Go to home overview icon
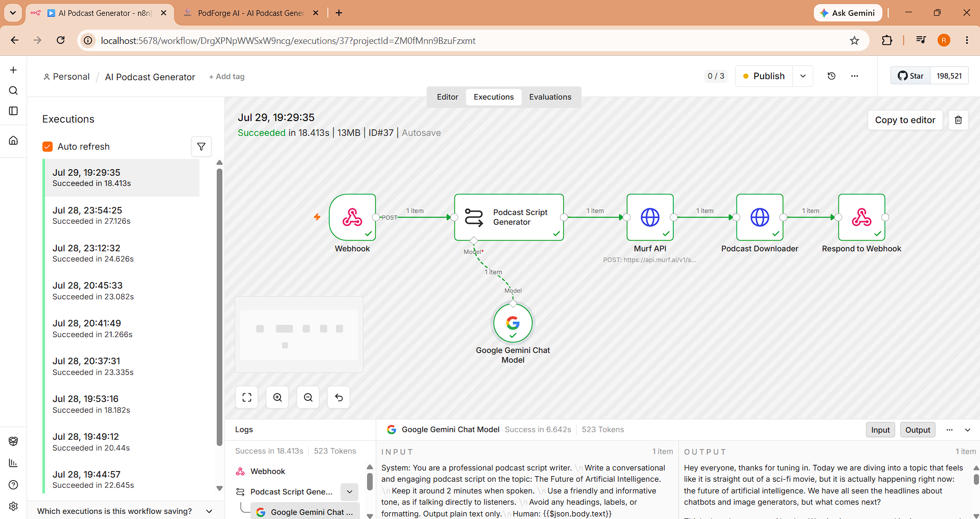Viewport: 980px width, 519px height. [13, 140]
